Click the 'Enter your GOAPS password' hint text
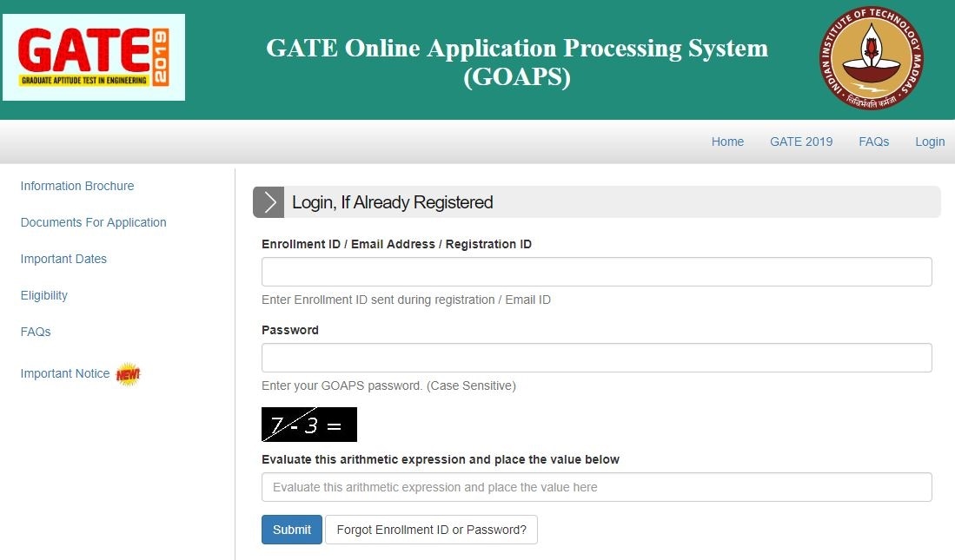Viewport: 955px width, 560px height. pos(388,385)
